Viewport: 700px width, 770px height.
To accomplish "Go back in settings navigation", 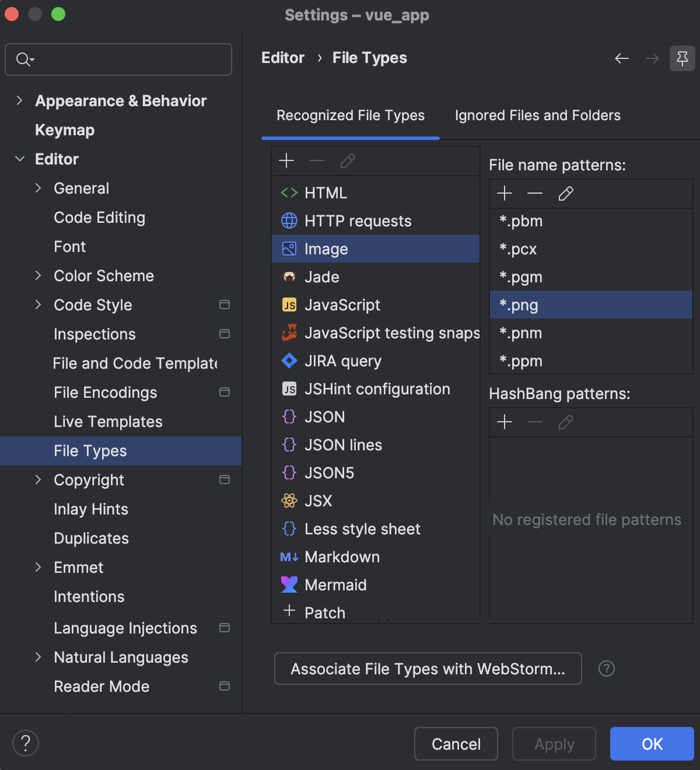I will (622, 58).
